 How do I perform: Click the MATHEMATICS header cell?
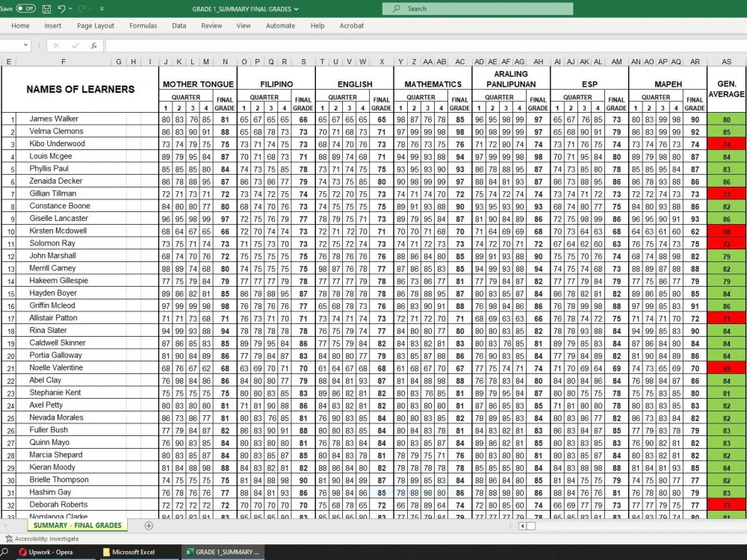[x=433, y=84]
